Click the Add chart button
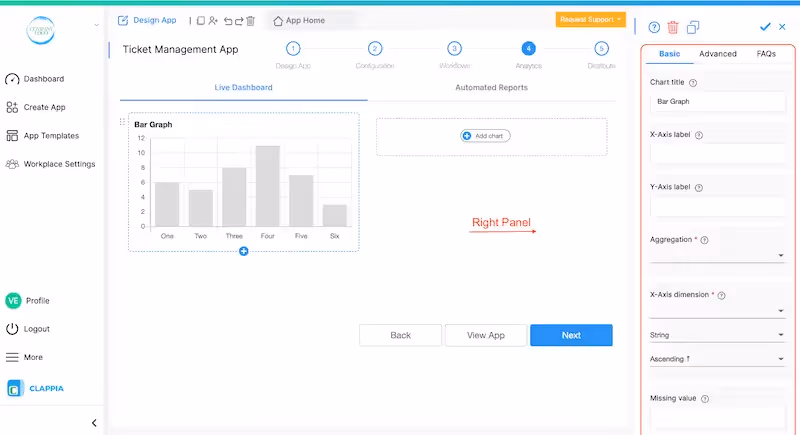 (x=485, y=136)
